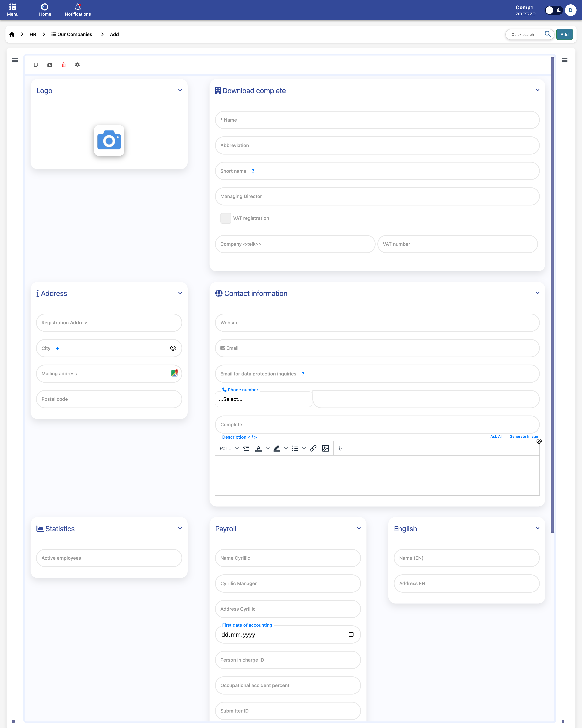Click the Website input field
The height and width of the screenshot is (728, 582).
coord(377,323)
